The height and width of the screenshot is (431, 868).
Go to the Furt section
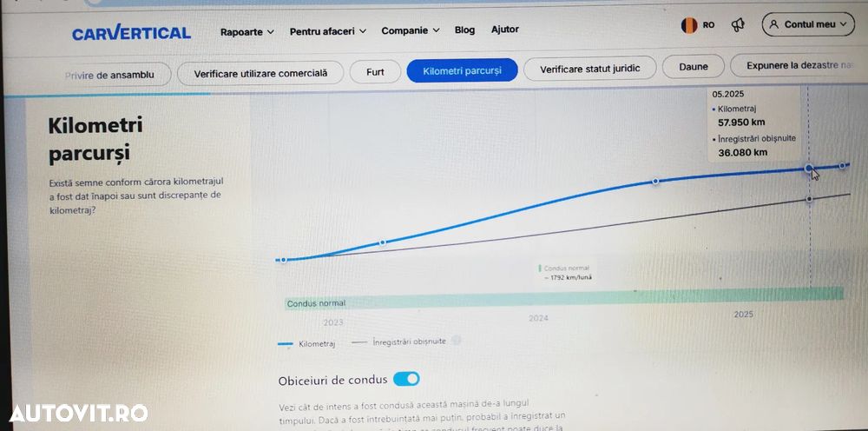[x=375, y=72]
